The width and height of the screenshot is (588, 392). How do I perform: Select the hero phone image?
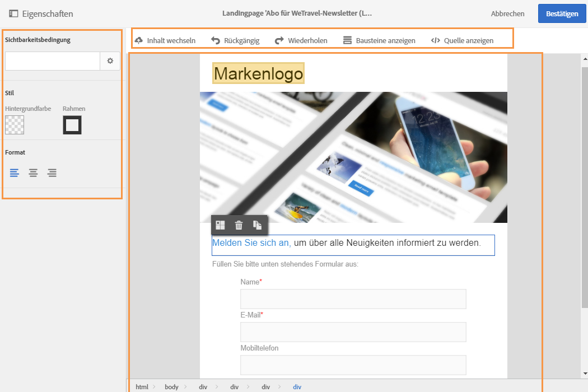pyautogui.click(x=353, y=157)
